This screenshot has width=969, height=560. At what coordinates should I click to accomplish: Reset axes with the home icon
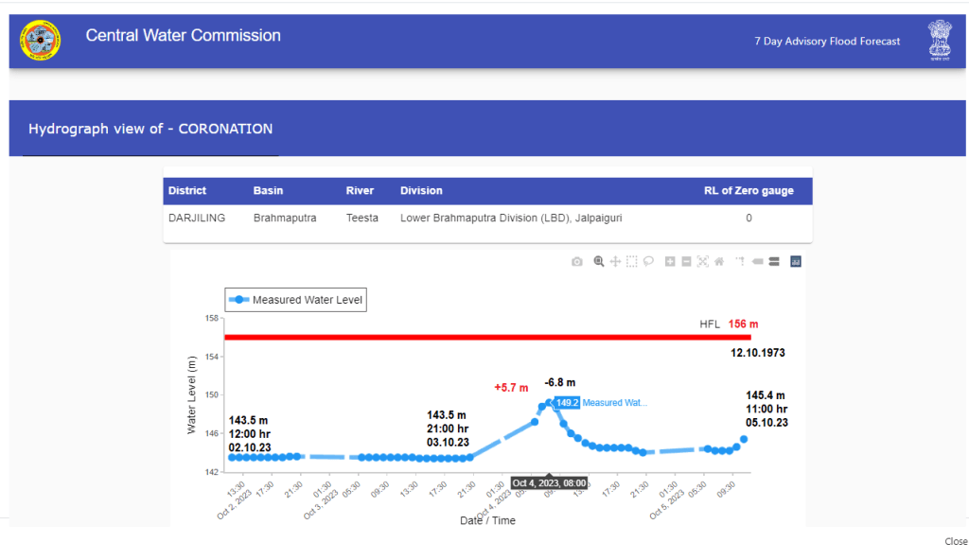(x=719, y=262)
